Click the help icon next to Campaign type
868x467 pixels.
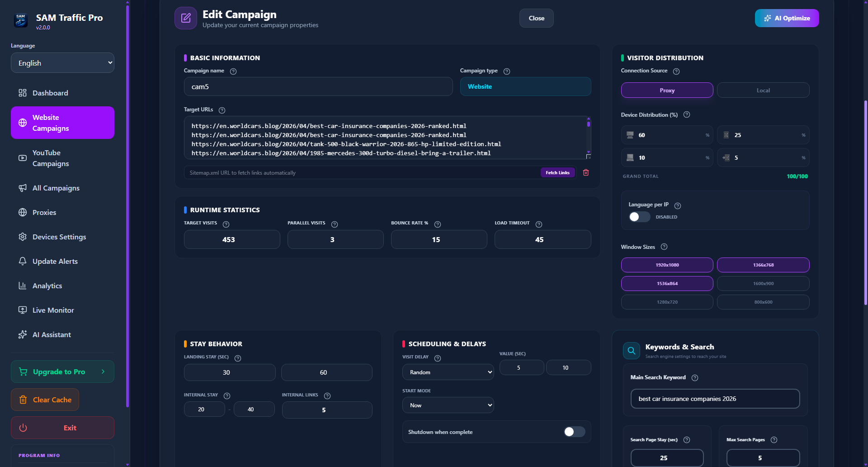(x=507, y=71)
